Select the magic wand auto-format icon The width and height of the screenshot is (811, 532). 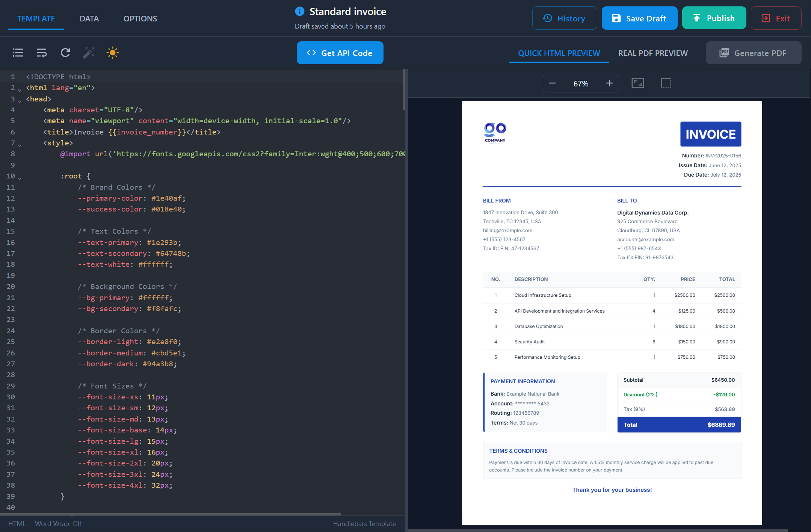point(89,53)
